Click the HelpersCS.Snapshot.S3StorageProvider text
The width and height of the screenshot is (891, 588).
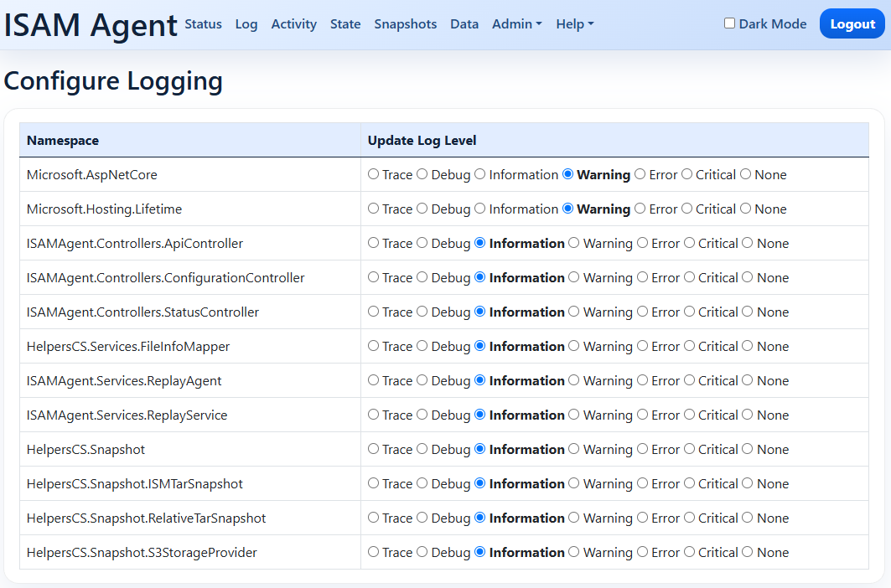(x=142, y=553)
